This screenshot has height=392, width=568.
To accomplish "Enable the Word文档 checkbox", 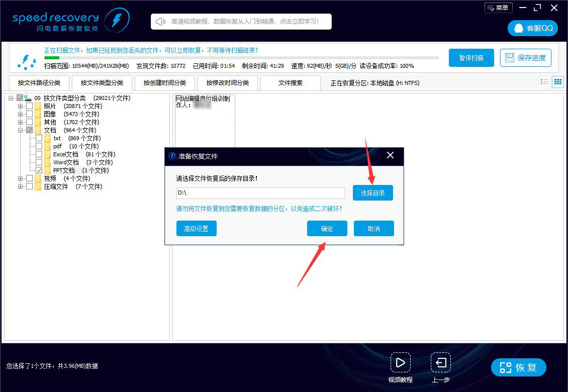I will tap(39, 162).
